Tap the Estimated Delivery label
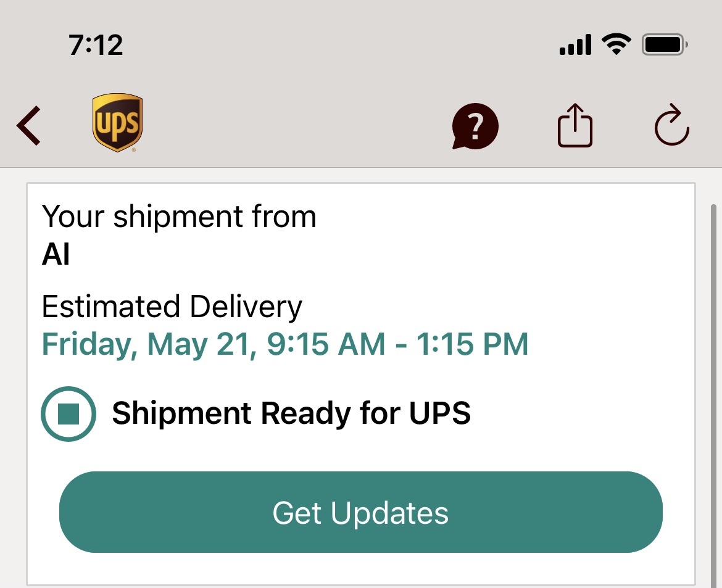This screenshot has height=588, width=722. click(172, 307)
